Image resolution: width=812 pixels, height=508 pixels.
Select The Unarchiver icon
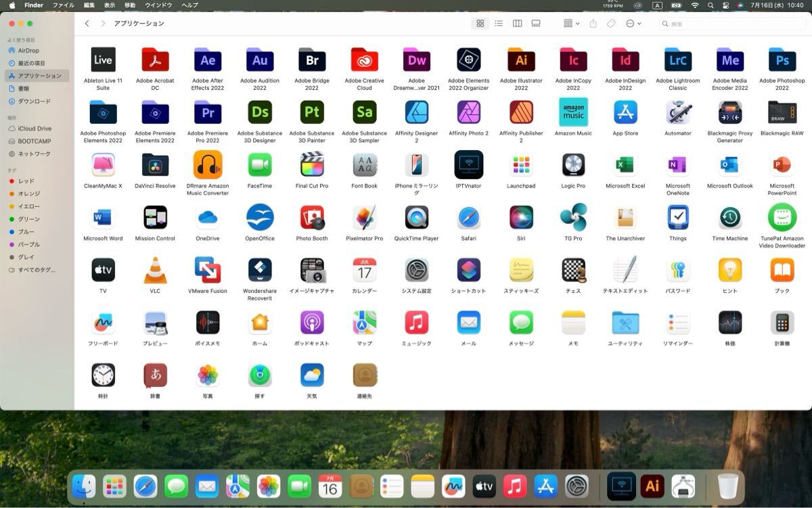click(625, 217)
